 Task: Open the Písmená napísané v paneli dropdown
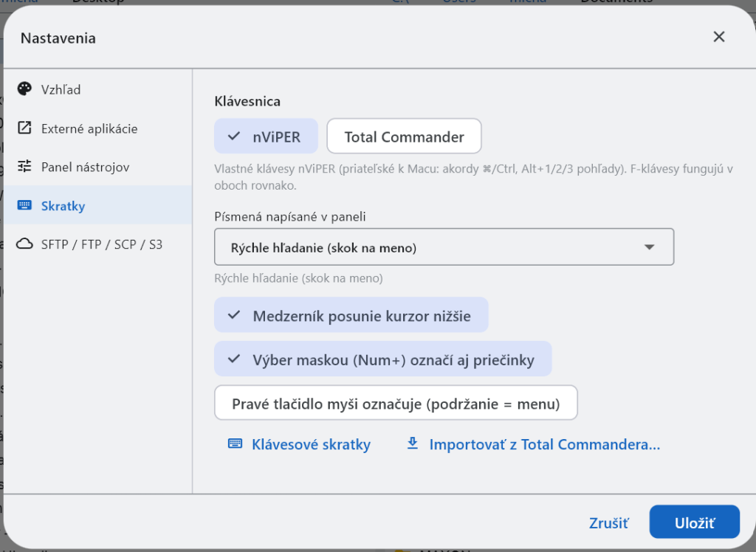pos(444,247)
